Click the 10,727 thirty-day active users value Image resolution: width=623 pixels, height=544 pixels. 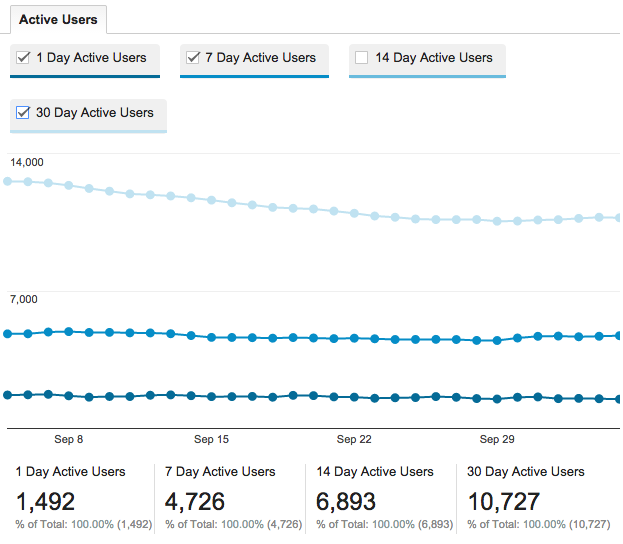pyautogui.click(x=504, y=501)
